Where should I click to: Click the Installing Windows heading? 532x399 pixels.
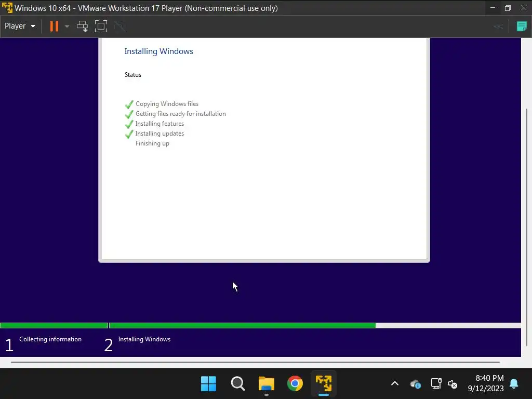(158, 51)
